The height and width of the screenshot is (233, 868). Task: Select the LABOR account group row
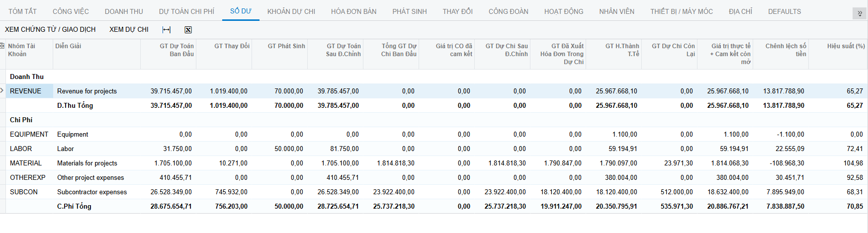click(29, 149)
